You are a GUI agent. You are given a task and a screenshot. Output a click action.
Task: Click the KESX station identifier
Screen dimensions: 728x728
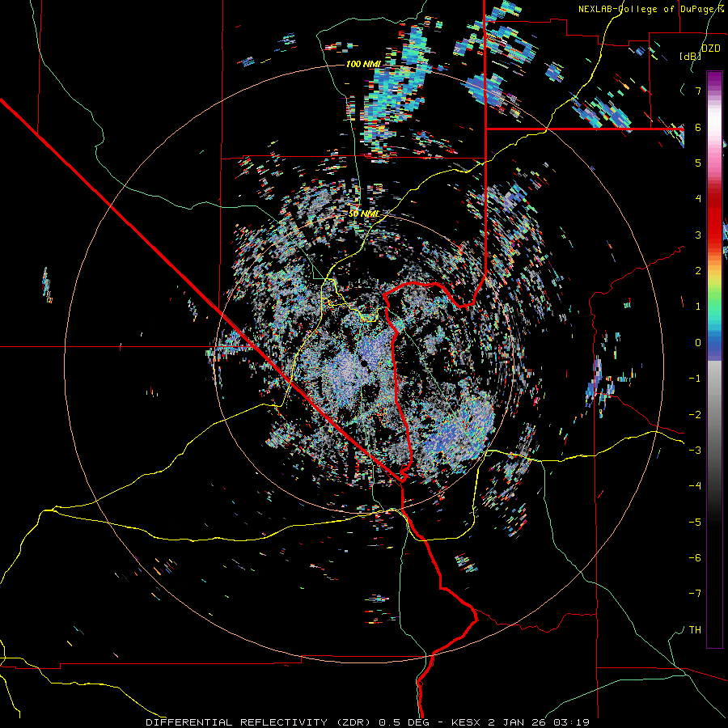(x=466, y=722)
